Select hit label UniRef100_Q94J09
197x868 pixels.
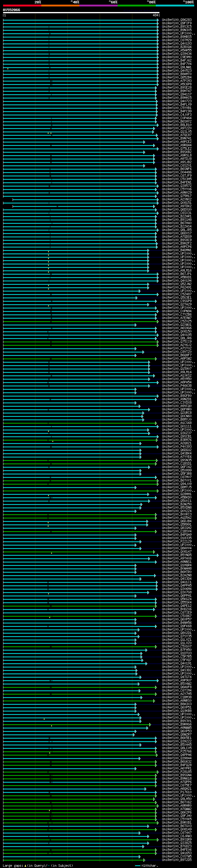tap(177, 484)
